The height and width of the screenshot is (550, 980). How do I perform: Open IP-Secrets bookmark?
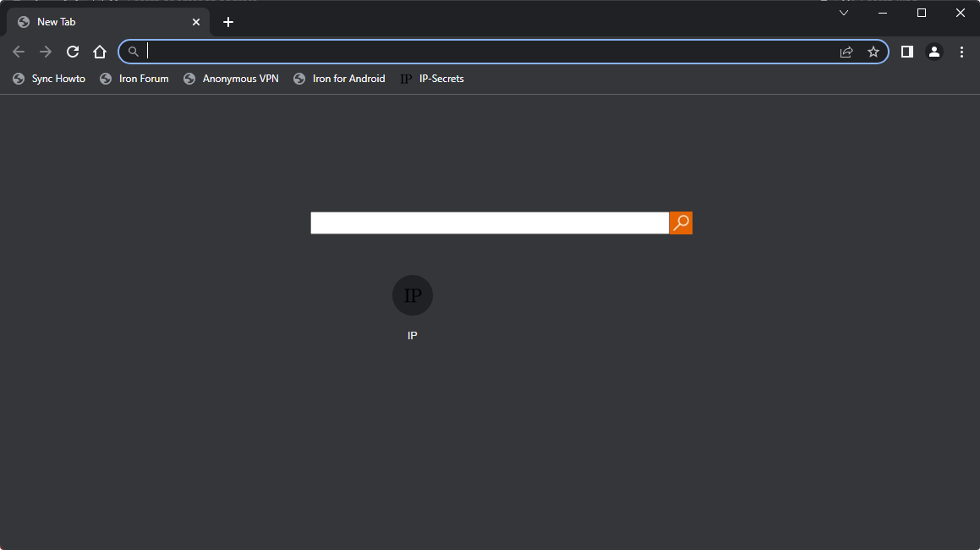point(433,79)
